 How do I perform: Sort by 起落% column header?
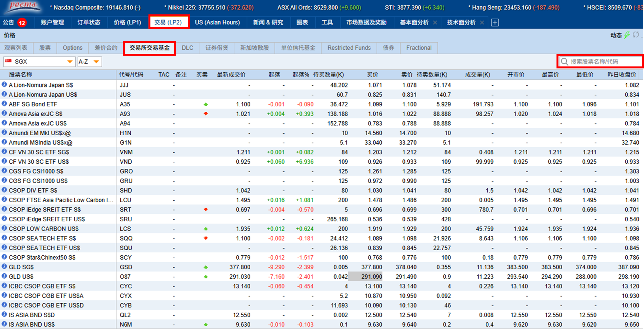tap(301, 75)
